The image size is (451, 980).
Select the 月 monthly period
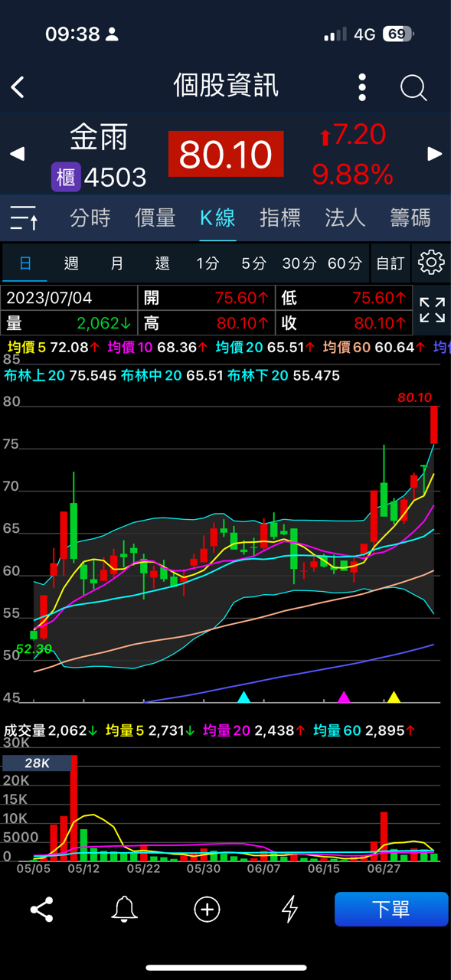(116, 263)
